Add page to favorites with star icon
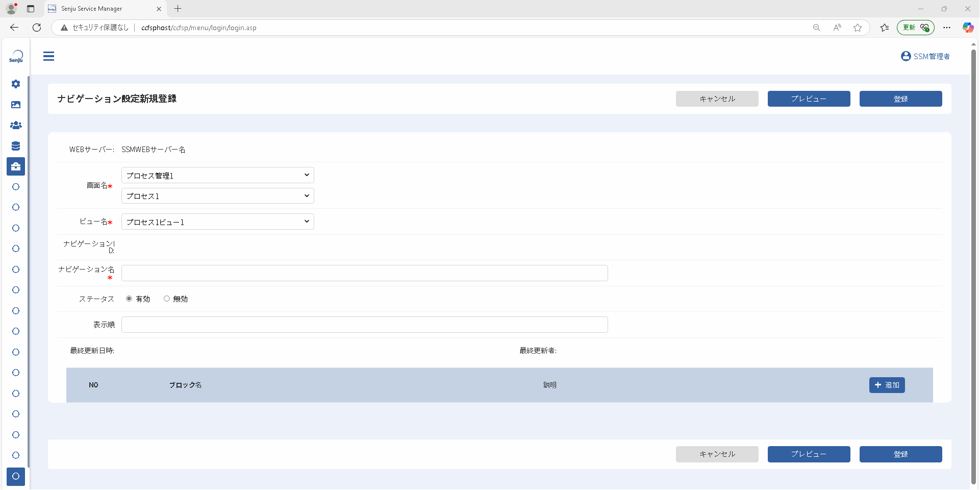 (x=858, y=28)
